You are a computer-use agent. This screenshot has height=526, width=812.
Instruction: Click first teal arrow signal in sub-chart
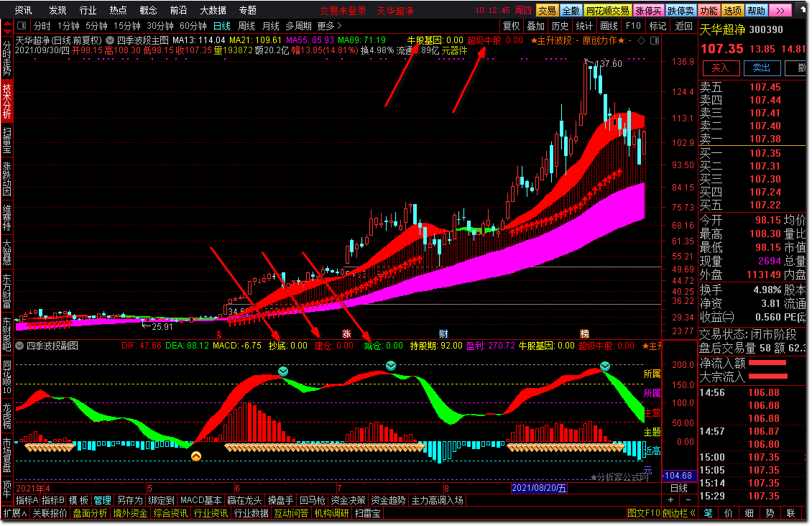[282, 372]
